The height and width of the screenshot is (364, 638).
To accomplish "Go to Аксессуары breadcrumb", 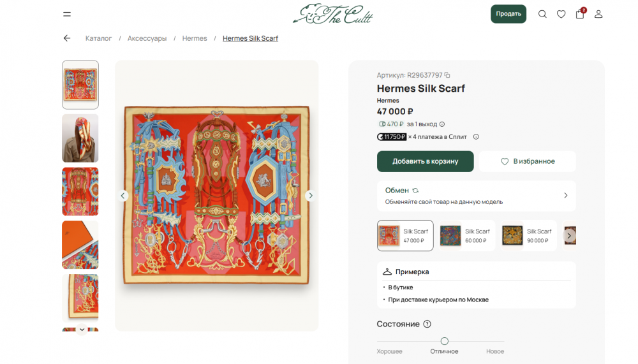I will pos(147,38).
